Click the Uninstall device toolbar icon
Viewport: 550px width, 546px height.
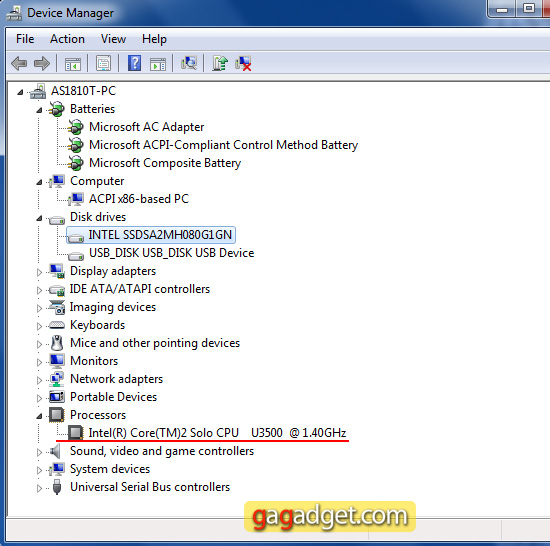(x=243, y=63)
